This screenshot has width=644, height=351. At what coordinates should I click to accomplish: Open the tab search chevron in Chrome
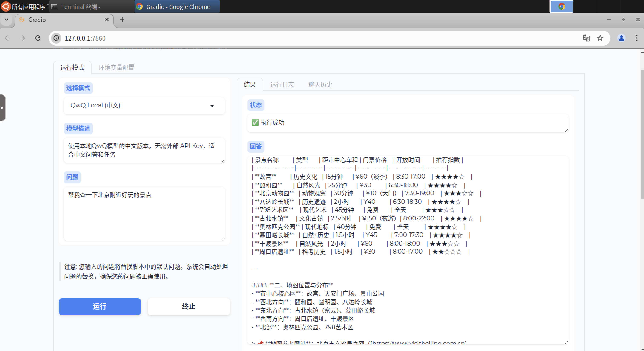(7, 20)
